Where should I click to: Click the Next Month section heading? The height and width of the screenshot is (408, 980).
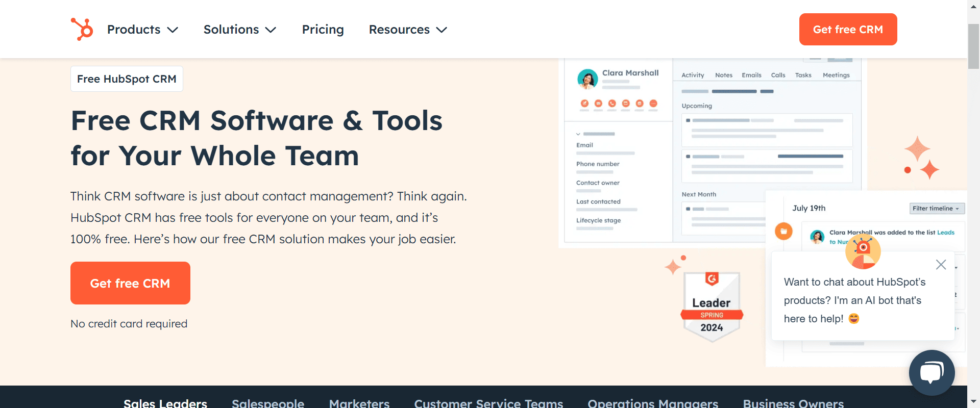click(699, 194)
